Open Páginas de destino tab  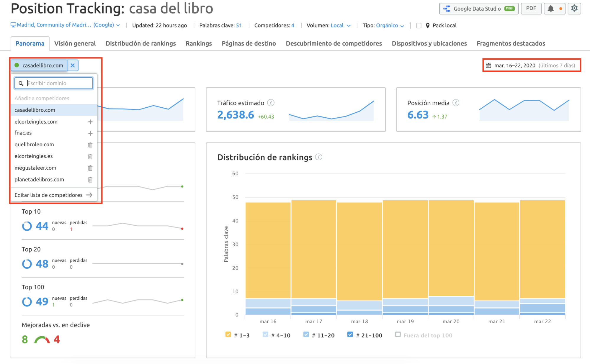(249, 43)
